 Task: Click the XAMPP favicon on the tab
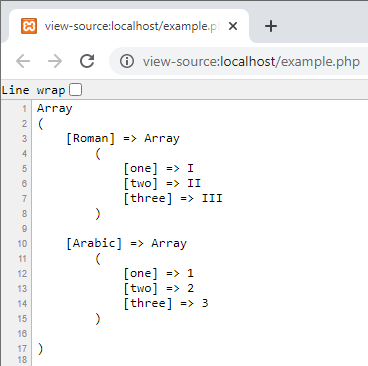pos(29,26)
